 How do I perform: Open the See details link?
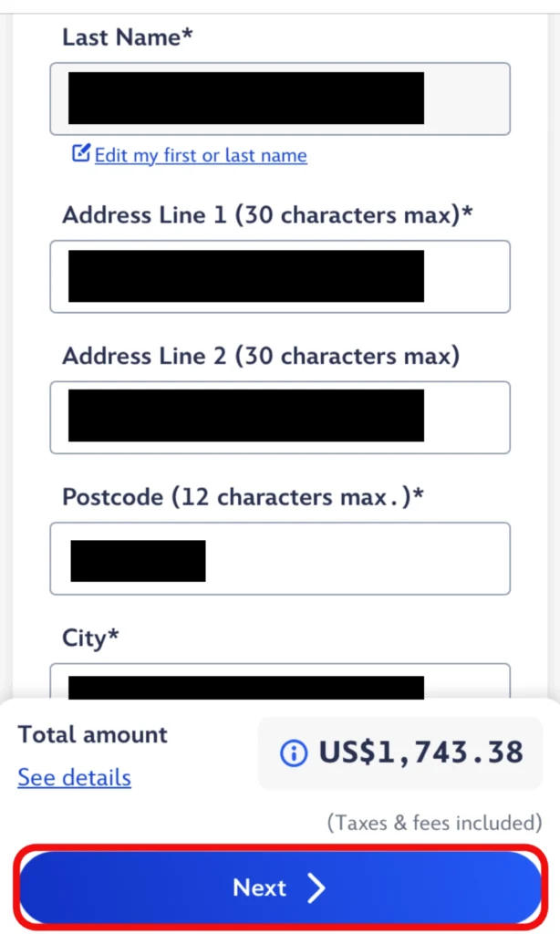74,778
